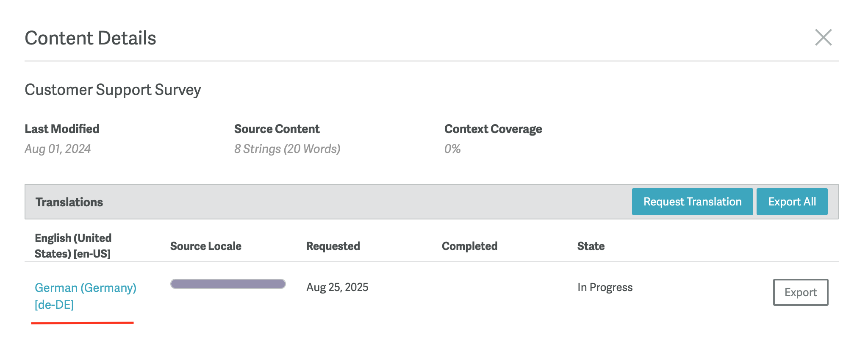Click the Requested column header
Viewport: 868px width, 355px height.
coord(333,246)
